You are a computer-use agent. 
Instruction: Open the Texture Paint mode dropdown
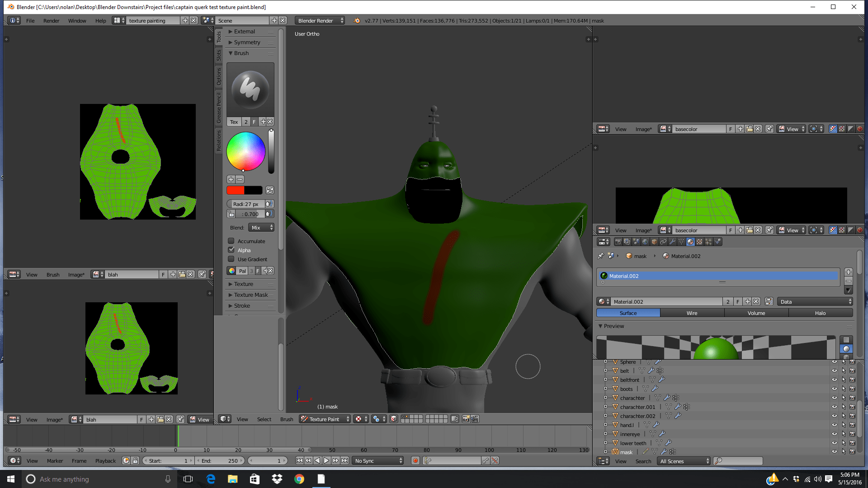click(325, 419)
